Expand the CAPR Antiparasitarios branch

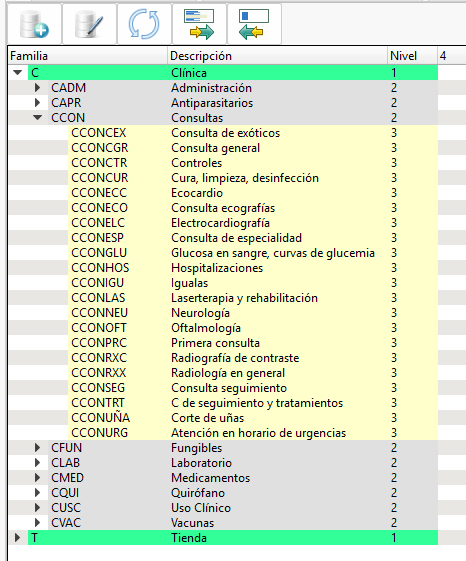point(37,103)
